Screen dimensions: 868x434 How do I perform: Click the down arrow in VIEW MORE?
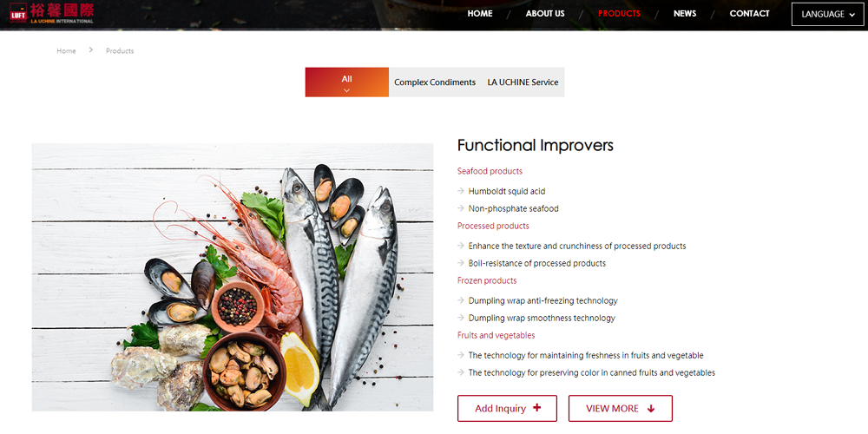[651, 409]
